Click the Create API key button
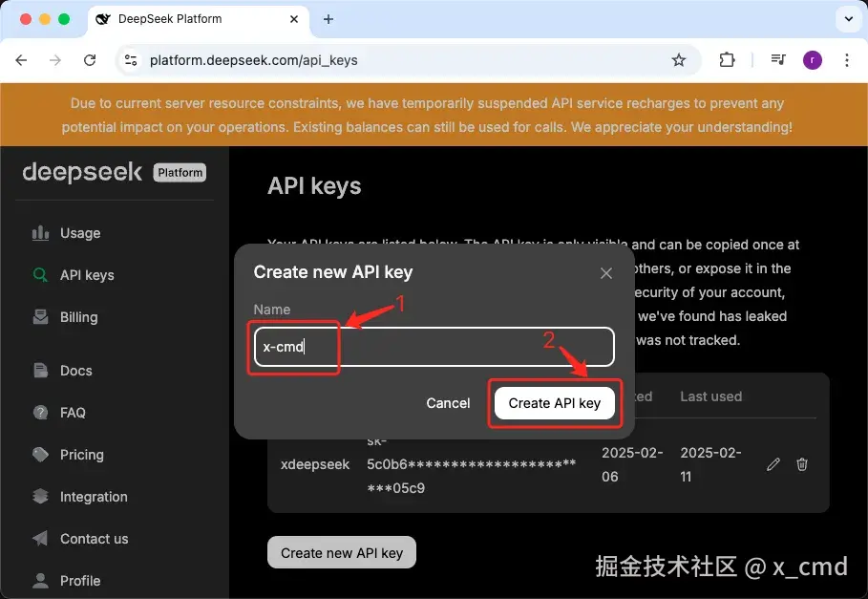The width and height of the screenshot is (868, 599). (554, 403)
